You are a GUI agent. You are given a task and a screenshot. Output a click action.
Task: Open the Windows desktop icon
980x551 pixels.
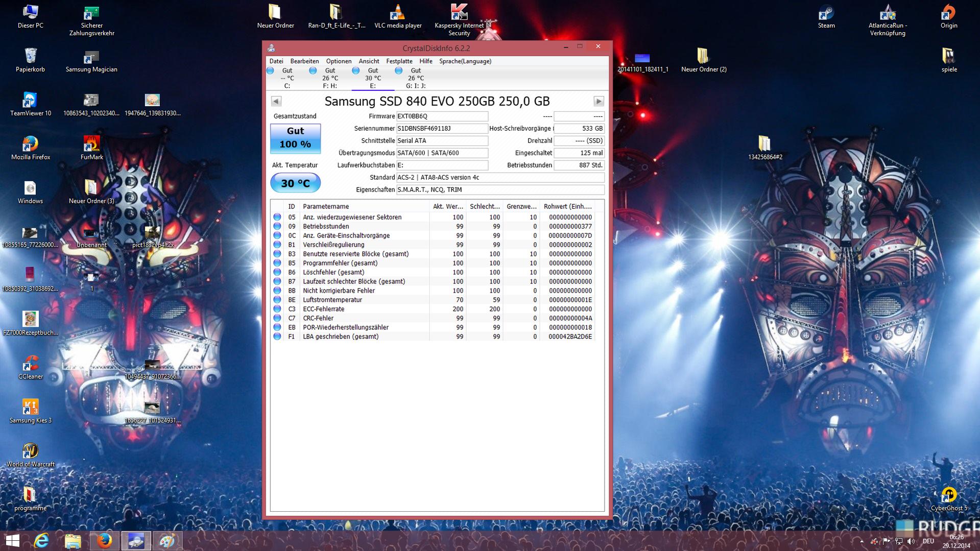click(30, 192)
